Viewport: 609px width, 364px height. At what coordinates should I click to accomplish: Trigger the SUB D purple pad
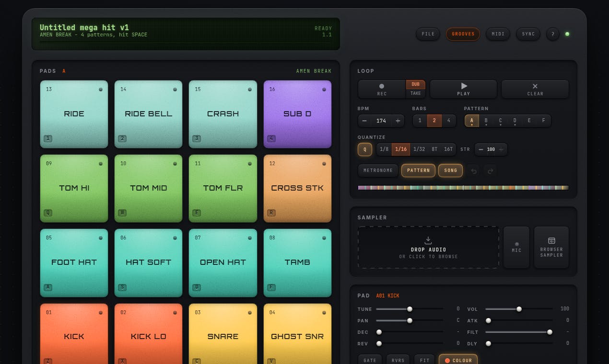297,114
